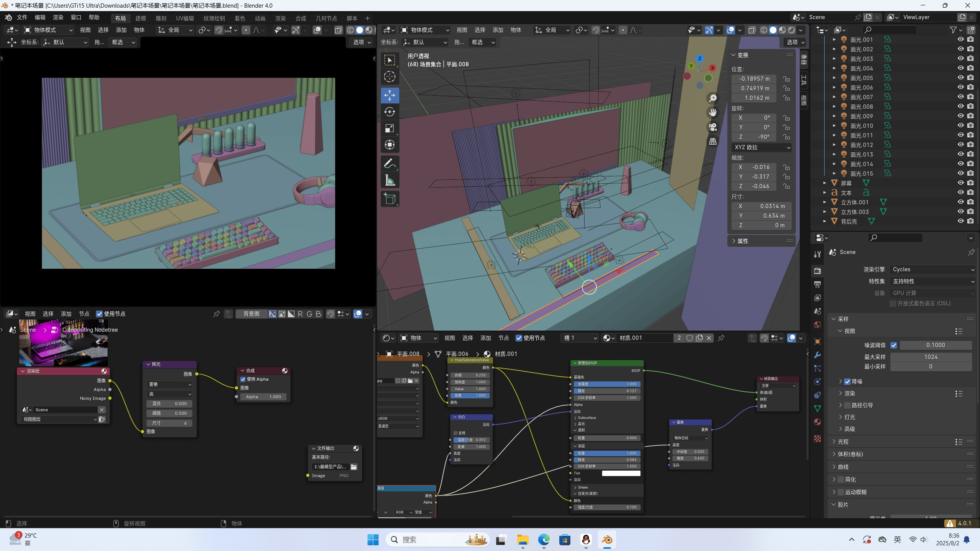Image resolution: width=980 pixels, height=551 pixels.
Task: Hide 屏幕 object using eye icon
Action: [x=960, y=183]
